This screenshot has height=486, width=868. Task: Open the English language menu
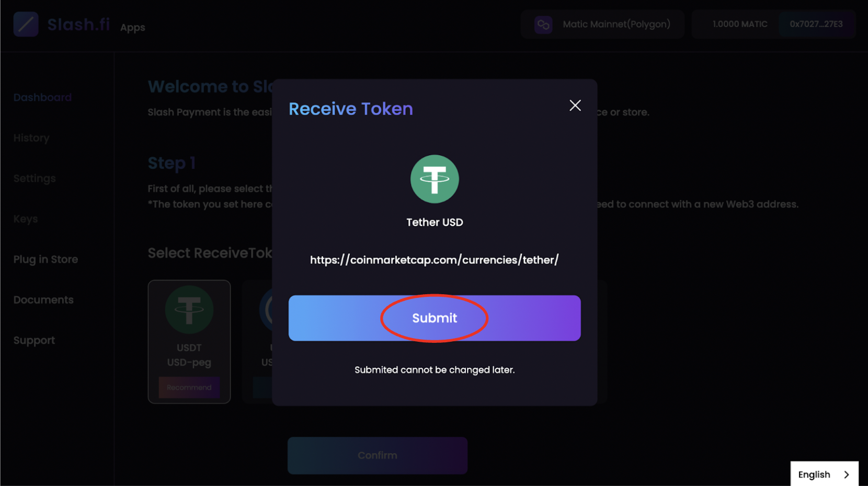click(x=814, y=475)
